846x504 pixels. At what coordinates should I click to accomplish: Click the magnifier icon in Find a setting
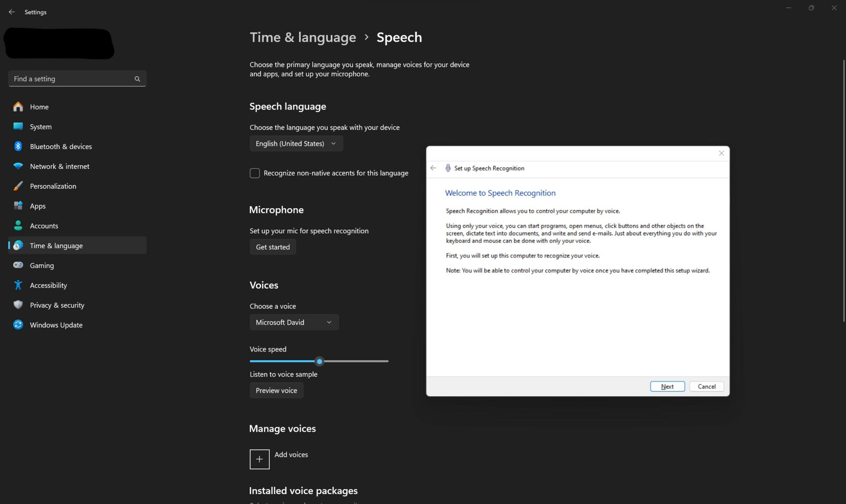click(137, 78)
